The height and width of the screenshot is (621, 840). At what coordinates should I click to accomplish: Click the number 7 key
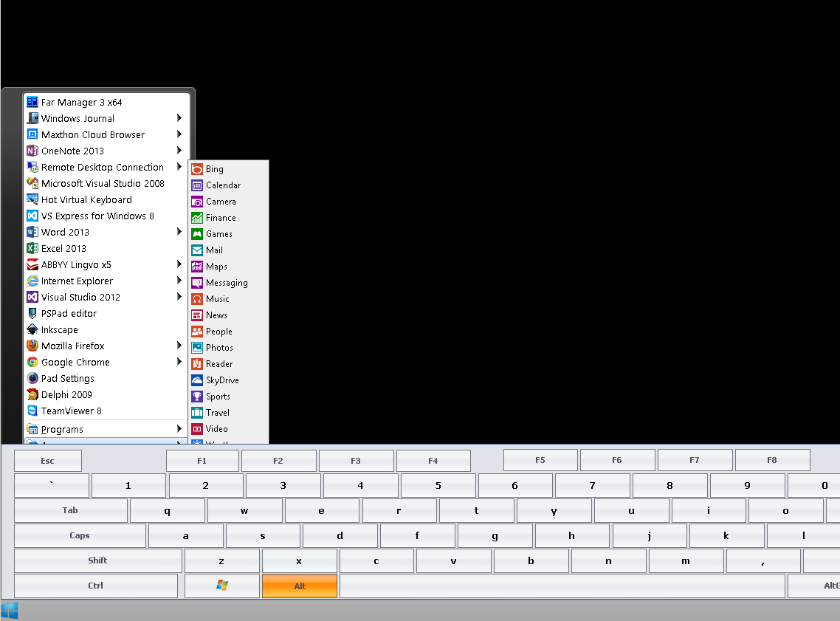point(593,485)
